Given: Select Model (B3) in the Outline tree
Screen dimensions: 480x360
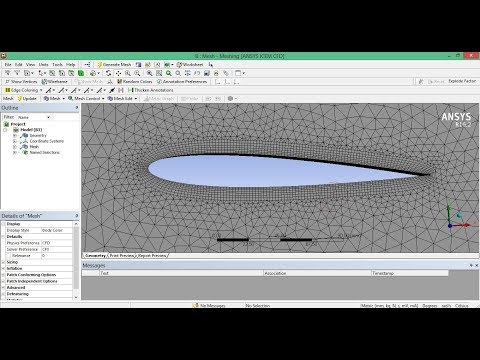Looking at the screenshot, I should click(31, 130).
